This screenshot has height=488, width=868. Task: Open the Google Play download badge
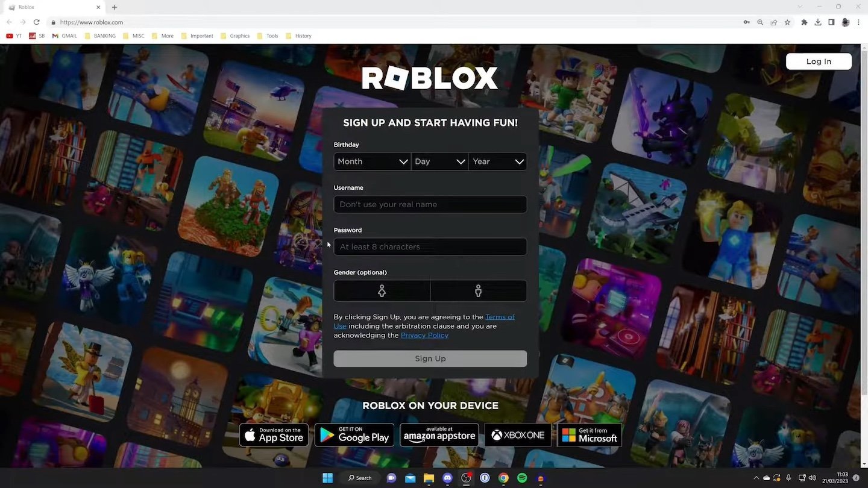(x=354, y=435)
